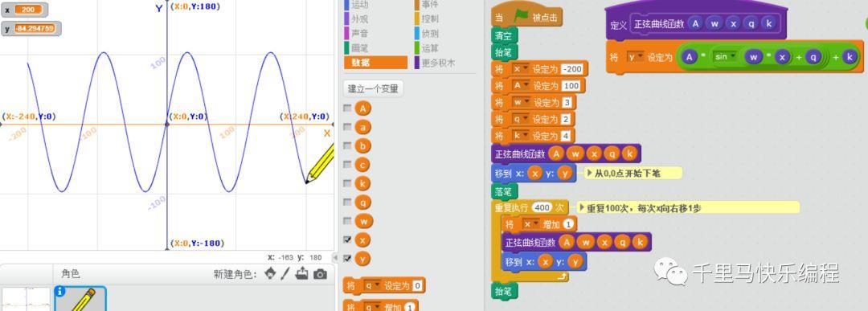Select the 更多积木 block category
Viewport: 868px width, 311px height.
coord(438,63)
